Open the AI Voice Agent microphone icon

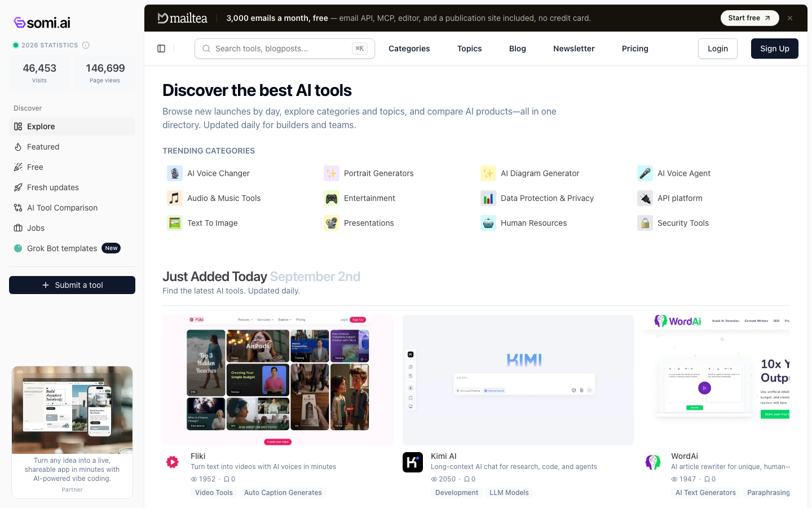coord(645,173)
